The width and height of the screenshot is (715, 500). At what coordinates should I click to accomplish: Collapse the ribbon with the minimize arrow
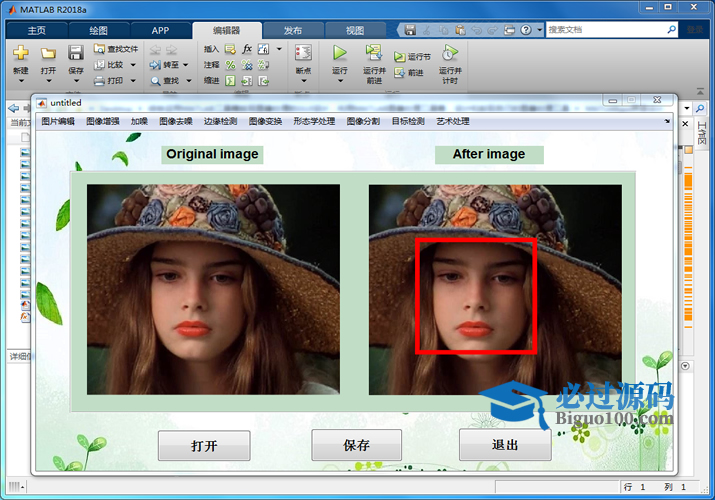click(x=700, y=92)
